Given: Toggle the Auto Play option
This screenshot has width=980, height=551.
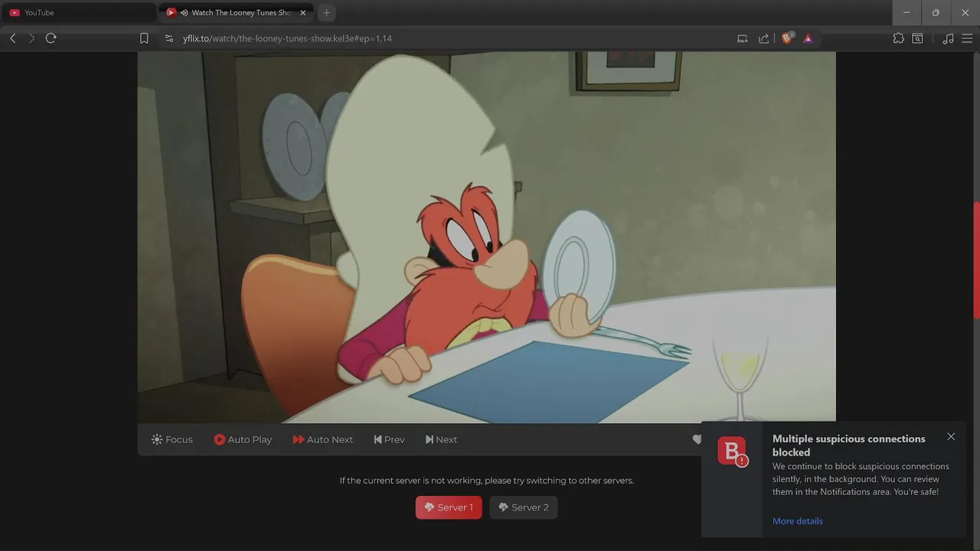Looking at the screenshot, I should [x=243, y=439].
